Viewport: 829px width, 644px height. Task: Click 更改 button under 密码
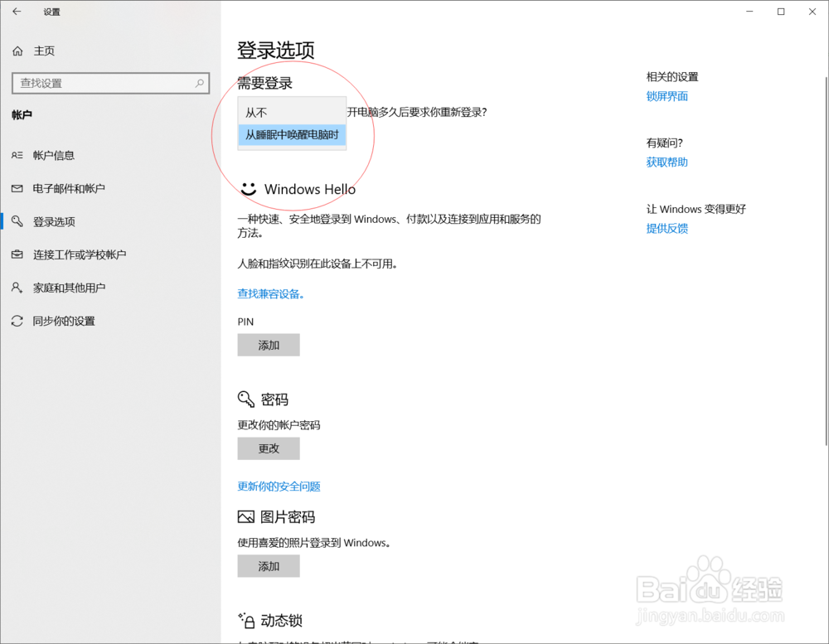[x=269, y=448]
